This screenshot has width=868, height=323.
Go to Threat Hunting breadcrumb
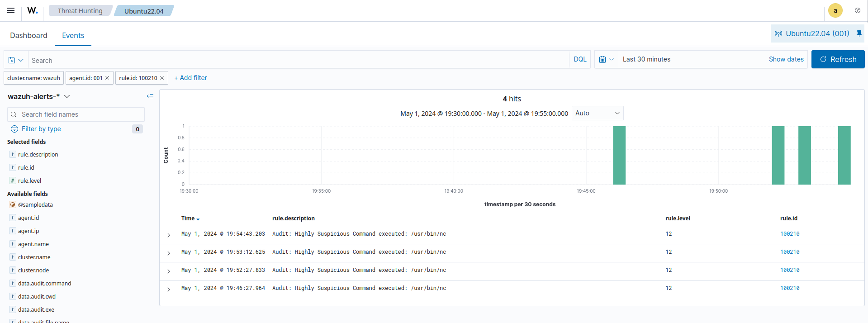click(80, 11)
